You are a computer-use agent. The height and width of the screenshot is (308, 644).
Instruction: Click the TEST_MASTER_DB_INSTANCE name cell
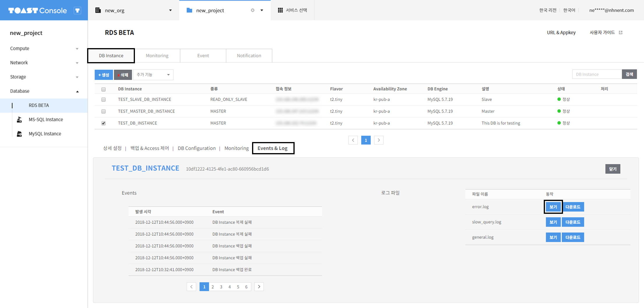(146, 111)
